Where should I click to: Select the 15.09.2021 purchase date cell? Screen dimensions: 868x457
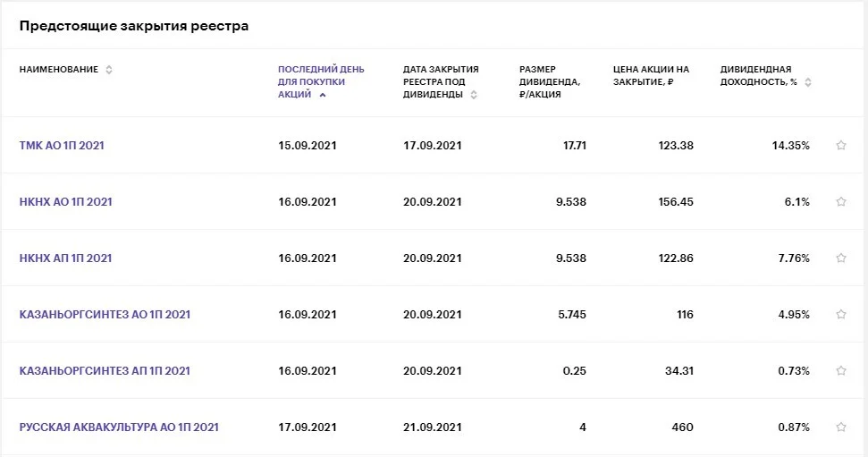308,146
